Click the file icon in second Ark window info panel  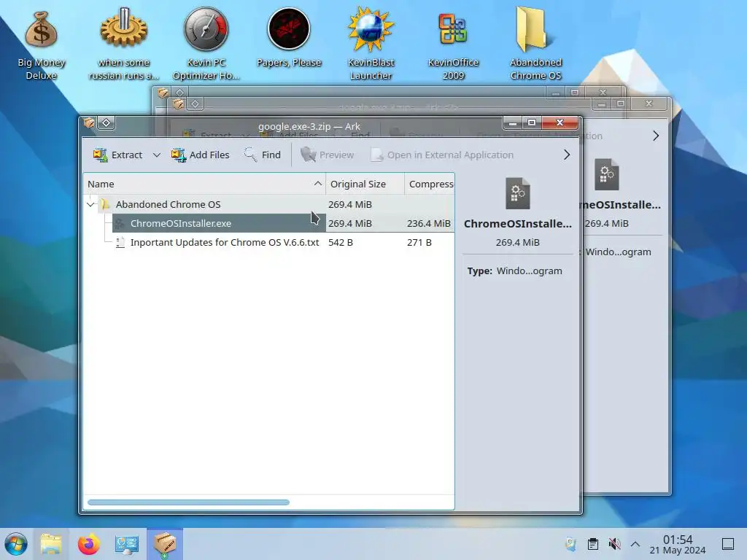pyautogui.click(x=607, y=174)
